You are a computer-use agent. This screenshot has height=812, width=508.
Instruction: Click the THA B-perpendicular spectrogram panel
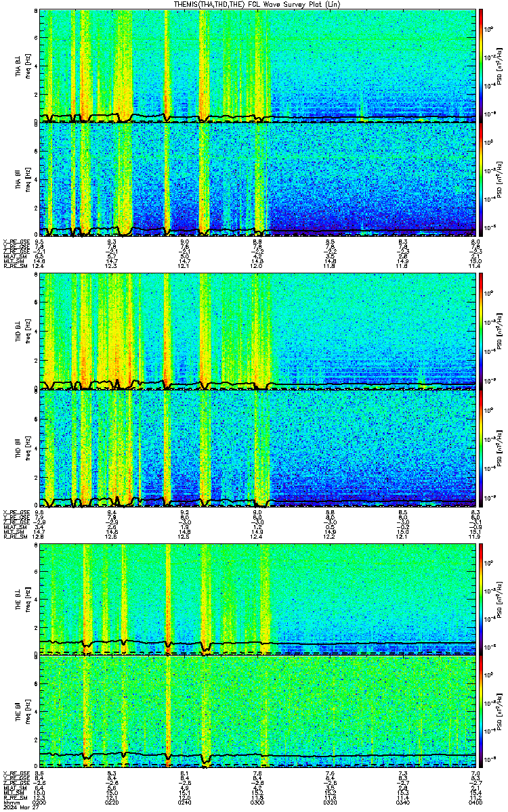pyautogui.click(x=257, y=66)
